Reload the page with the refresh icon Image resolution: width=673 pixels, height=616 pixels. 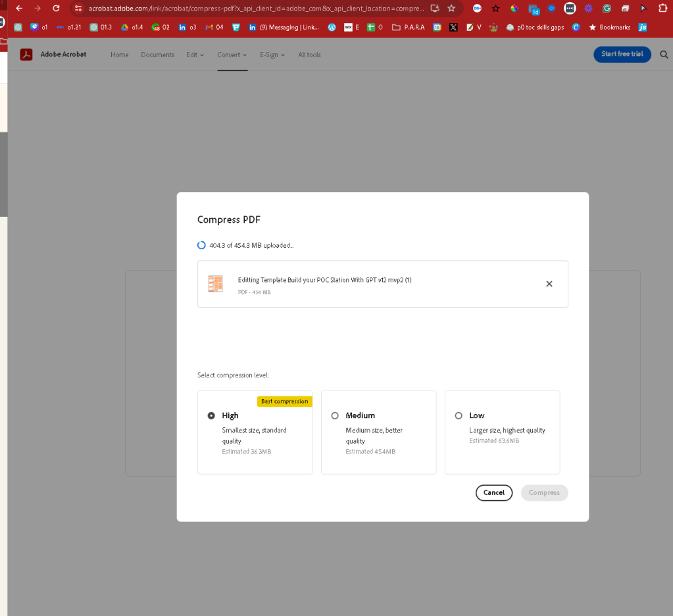pos(56,8)
